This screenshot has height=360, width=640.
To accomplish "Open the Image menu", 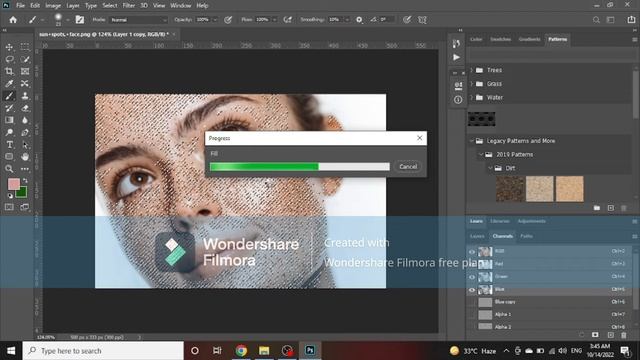I will coord(53,6).
